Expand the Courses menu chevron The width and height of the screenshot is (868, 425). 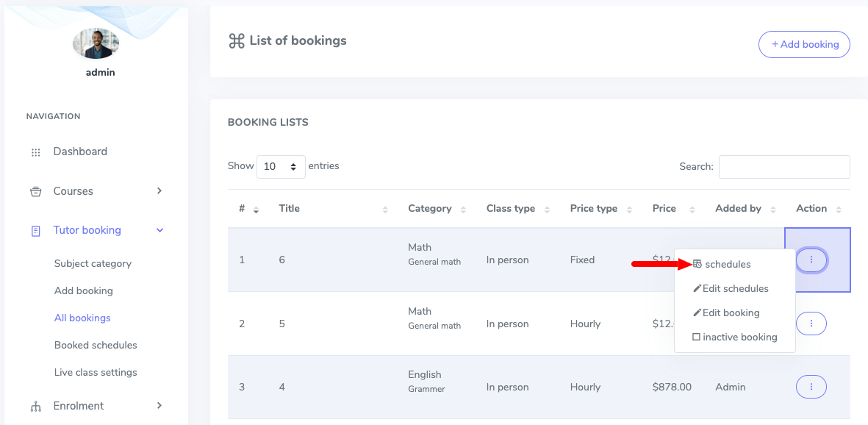click(x=159, y=190)
